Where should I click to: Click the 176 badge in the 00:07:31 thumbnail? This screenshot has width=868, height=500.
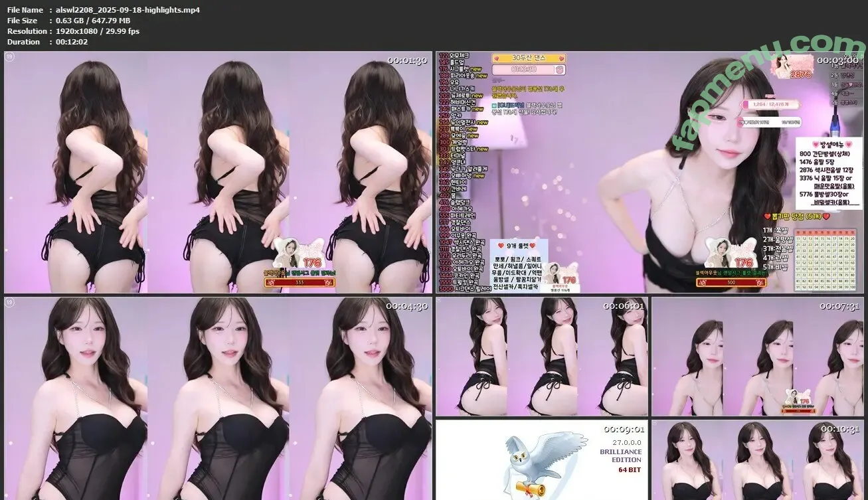(804, 400)
